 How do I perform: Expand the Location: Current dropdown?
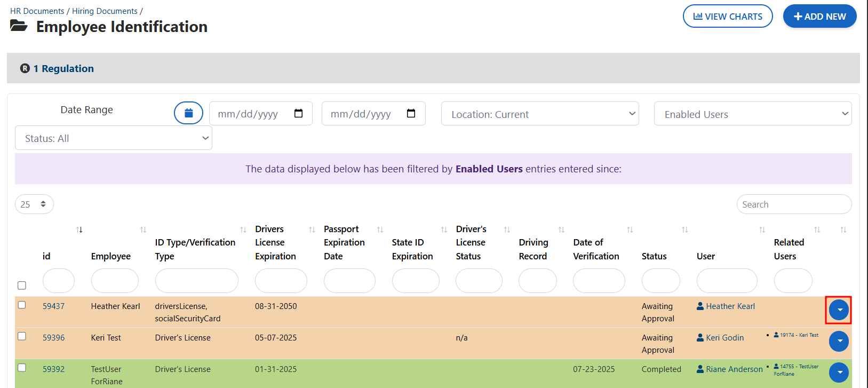[539, 114]
